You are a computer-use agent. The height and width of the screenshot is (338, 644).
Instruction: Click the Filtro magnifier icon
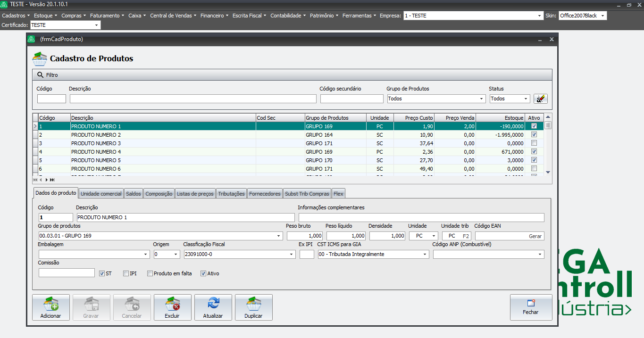click(x=40, y=75)
